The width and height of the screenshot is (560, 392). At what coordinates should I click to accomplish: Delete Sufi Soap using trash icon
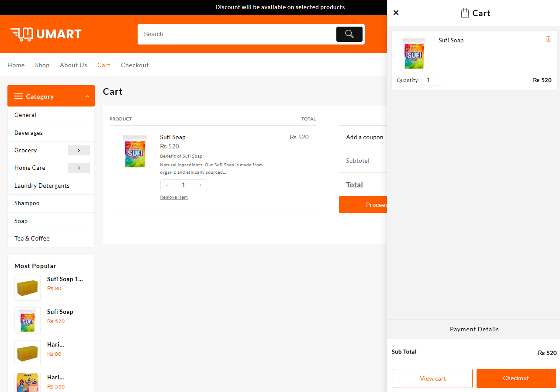pyautogui.click(x=548, y=39)
